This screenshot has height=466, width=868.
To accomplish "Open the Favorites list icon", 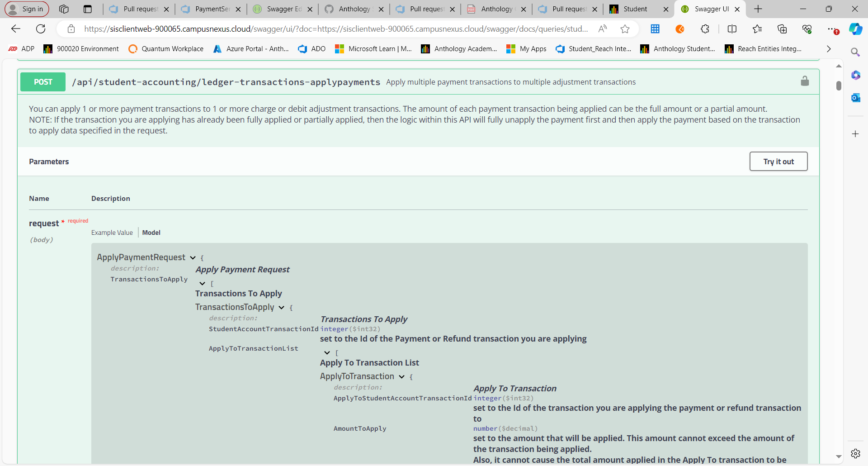I will [757, 29].
